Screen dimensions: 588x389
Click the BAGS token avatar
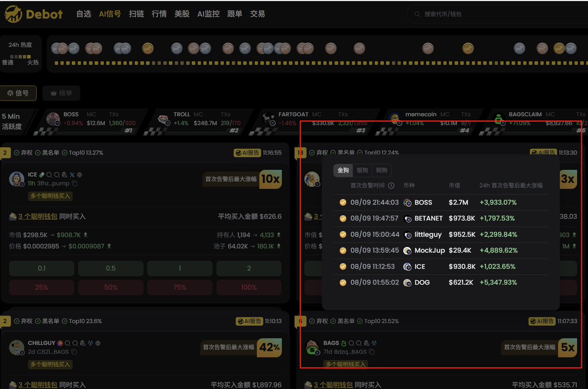tap(312, 347)
